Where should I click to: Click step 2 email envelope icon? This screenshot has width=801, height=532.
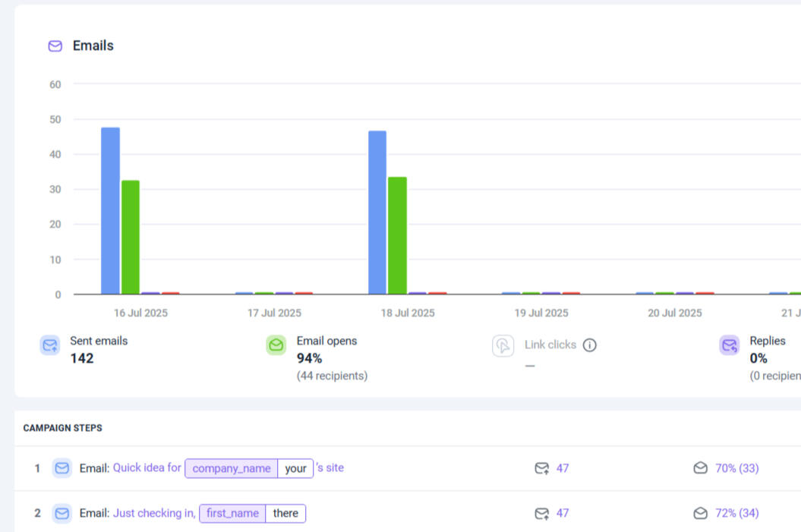(x=62, y=514)
